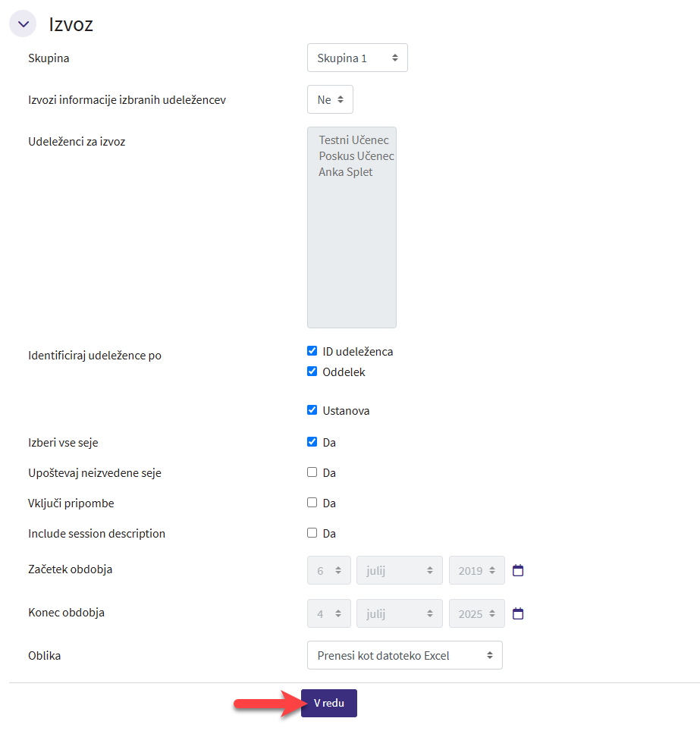The width and height of the screenshot is (700, 737).
Task: Open the Oblika format dropdown
Action: pyautogui.click(x=404, y=655)
